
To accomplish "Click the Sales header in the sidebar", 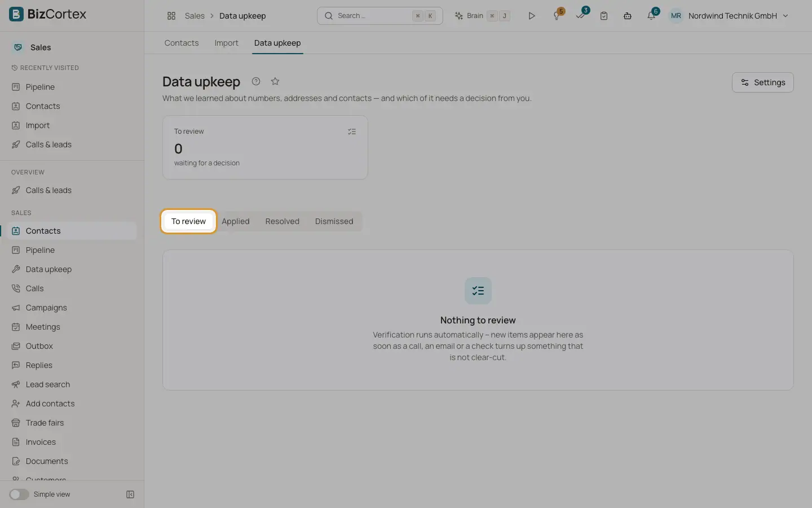I will click(41, 47).
